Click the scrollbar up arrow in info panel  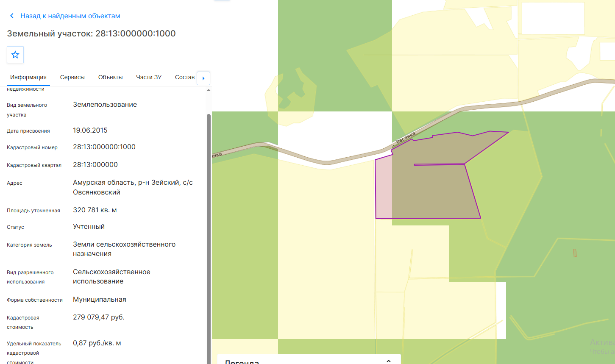(x=209, y=90)
